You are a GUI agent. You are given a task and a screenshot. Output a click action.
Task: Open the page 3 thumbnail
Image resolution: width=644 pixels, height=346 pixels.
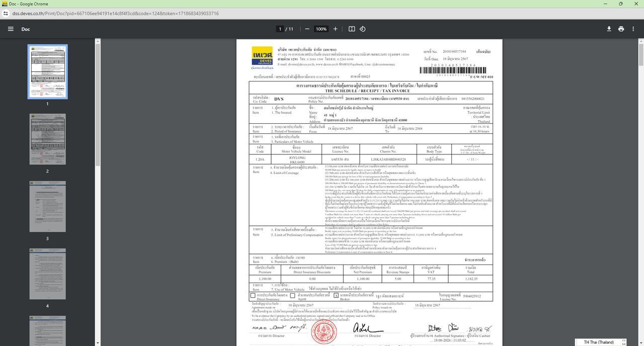[x=47, y=207]
